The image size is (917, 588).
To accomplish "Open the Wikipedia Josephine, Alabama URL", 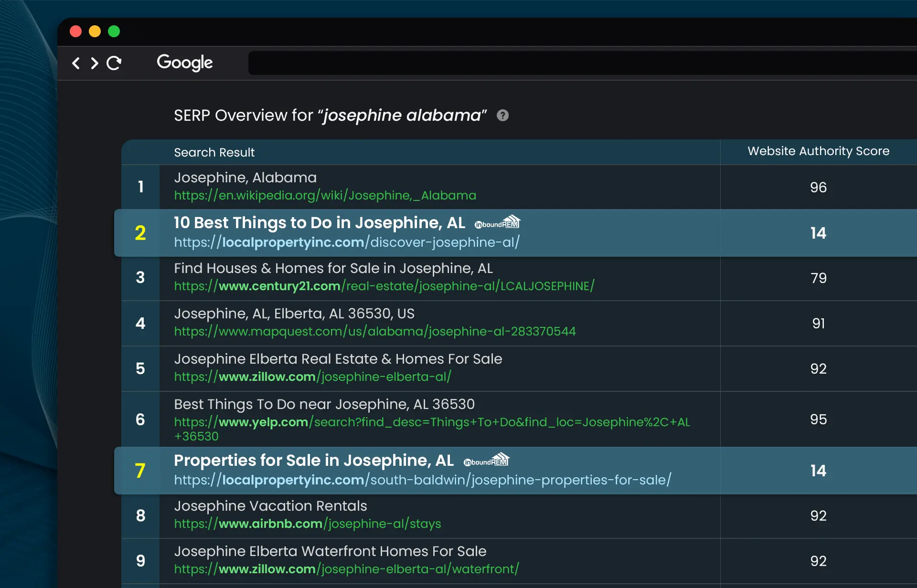I will (325, 196).
